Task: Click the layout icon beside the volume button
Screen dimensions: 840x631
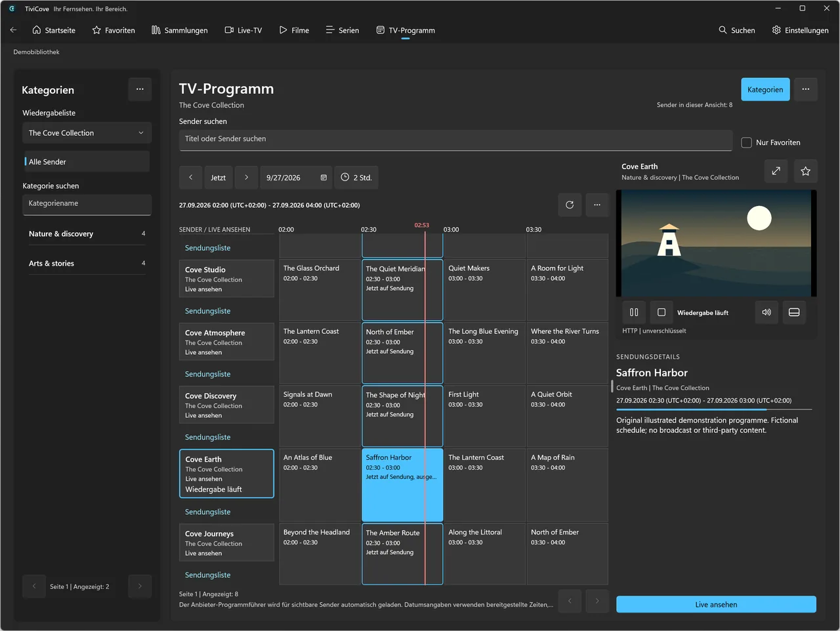Action: (794, 312)
